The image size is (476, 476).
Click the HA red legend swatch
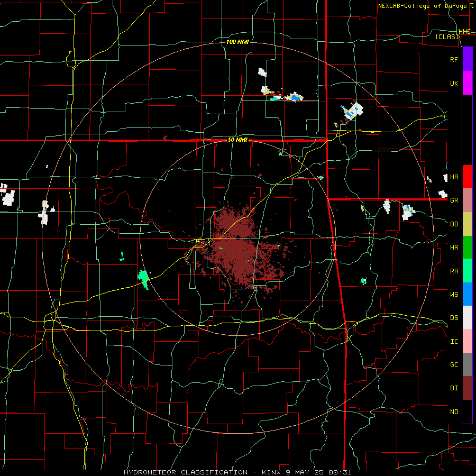(467, 177)
